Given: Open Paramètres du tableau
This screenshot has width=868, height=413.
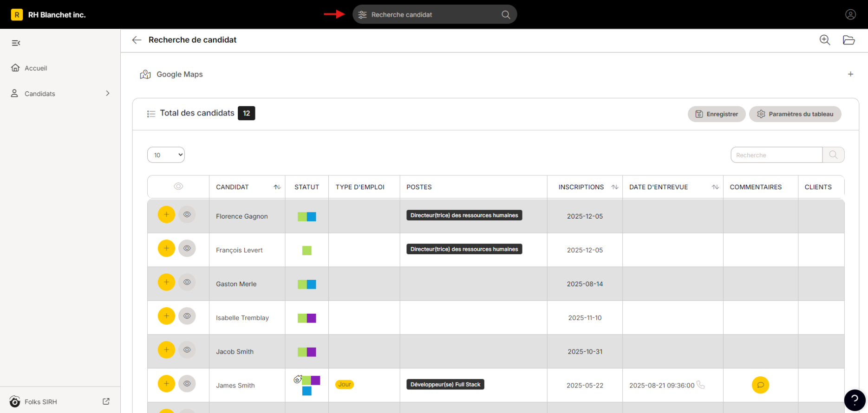Looking at the screenshot, I should pyautogui.click(x=795, y=114).
